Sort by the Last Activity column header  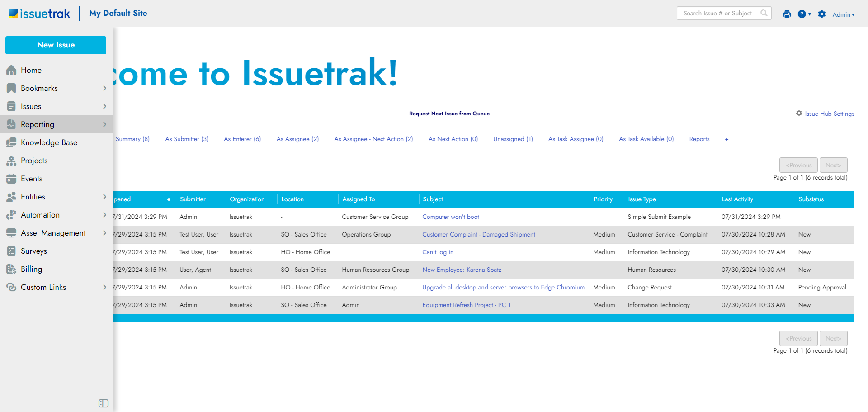(x=737, y=199)
